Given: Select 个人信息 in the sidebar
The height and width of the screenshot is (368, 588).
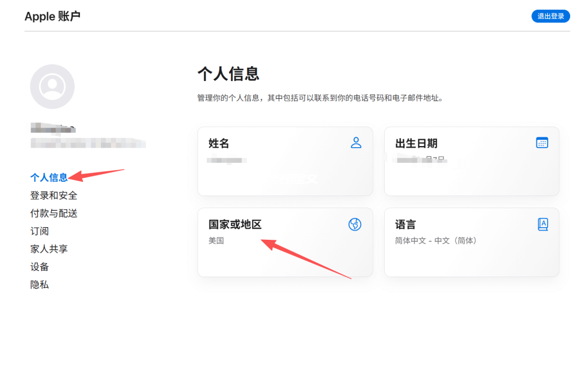Looking at the screenshot, I should point(49,178).
